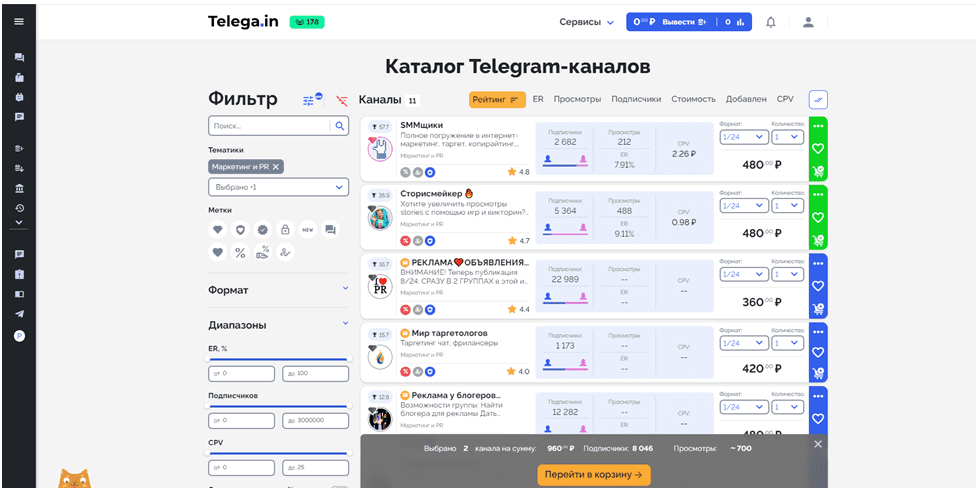Toggle the diamond label filter

click(217, 229)
